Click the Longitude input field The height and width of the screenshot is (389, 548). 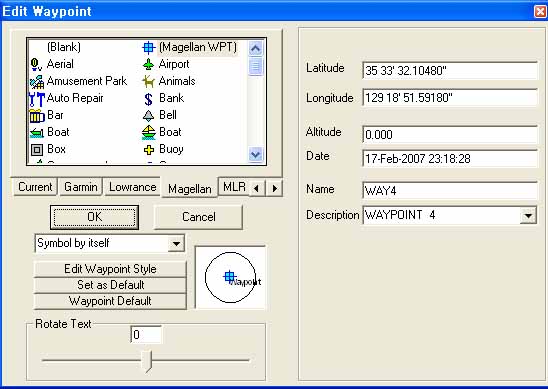tap(450, 98)
